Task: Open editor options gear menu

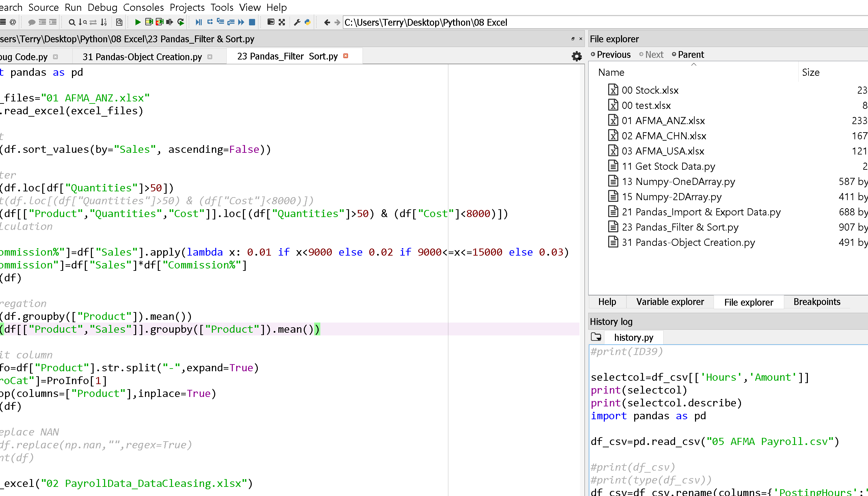Action: click(576, 56)
